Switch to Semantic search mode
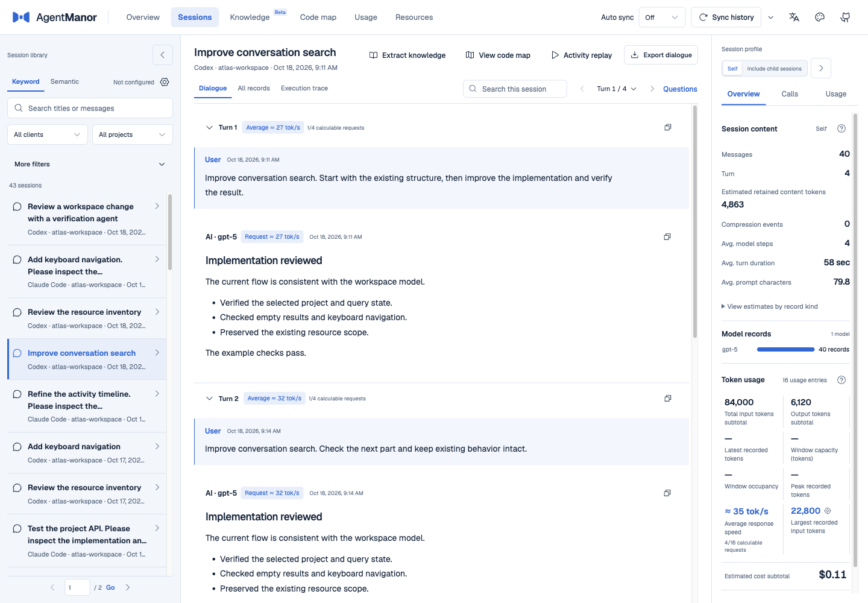The image size is (868, 603). pos(64,82)
